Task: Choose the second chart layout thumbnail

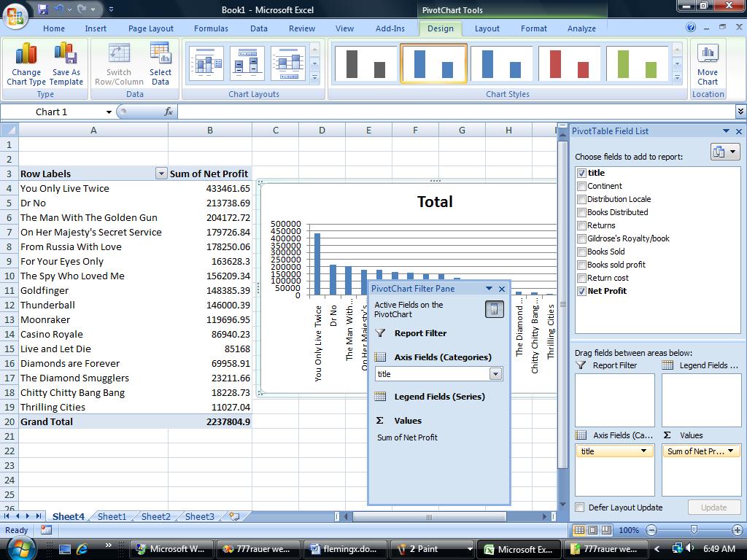Action: tap(247, 63)
